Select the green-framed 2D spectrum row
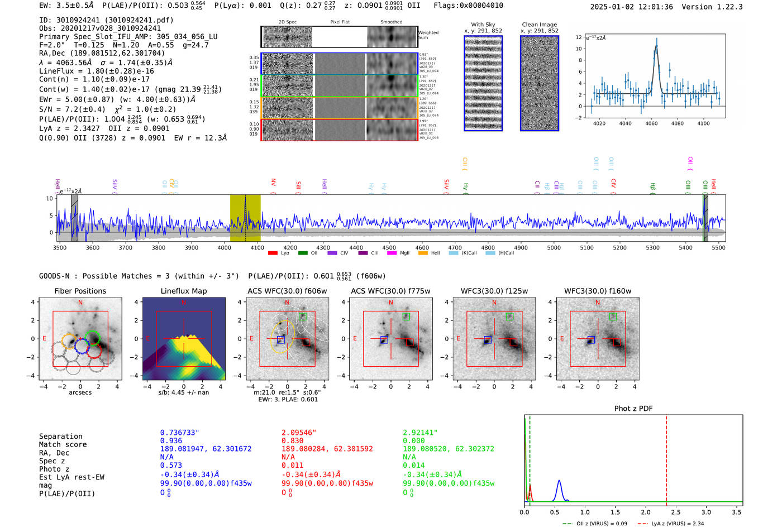This screenshot has height=532, width=782. pos(340,85)
